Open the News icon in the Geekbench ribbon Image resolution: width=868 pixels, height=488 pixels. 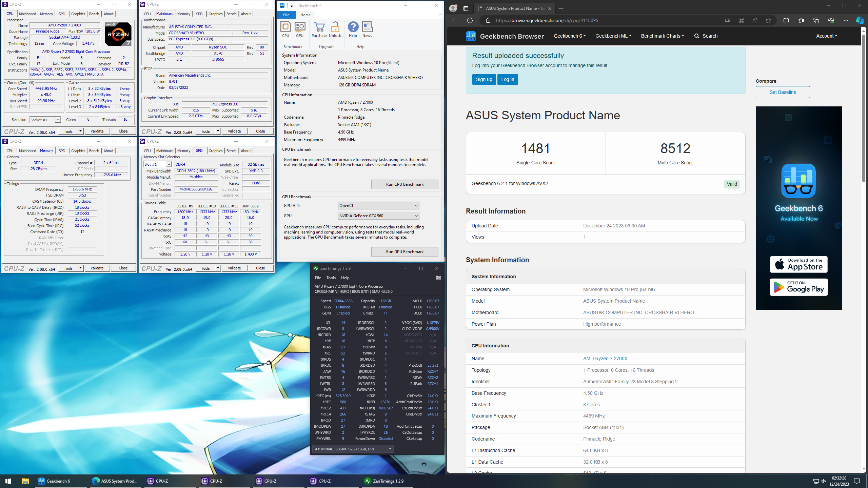[367, 29]
